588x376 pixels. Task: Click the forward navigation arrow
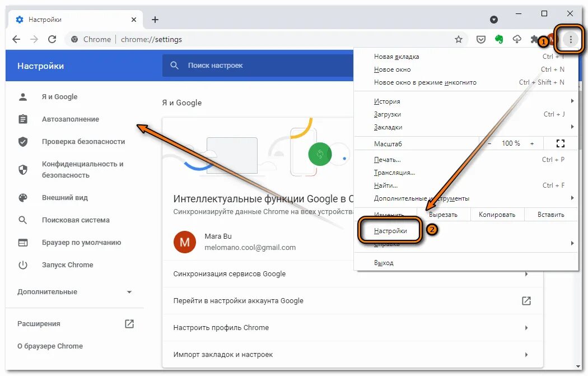pyautogui.click(x=34, y=39)
